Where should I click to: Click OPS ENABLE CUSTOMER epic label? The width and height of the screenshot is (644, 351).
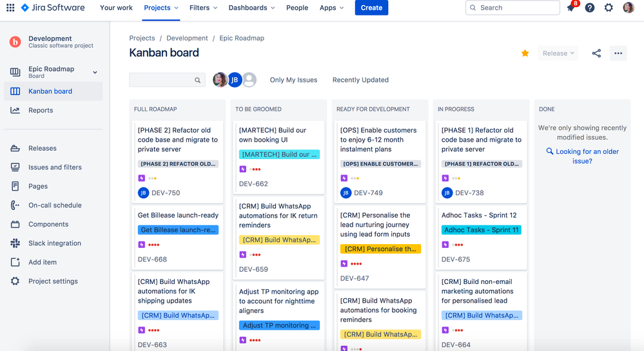pos(380,164)
